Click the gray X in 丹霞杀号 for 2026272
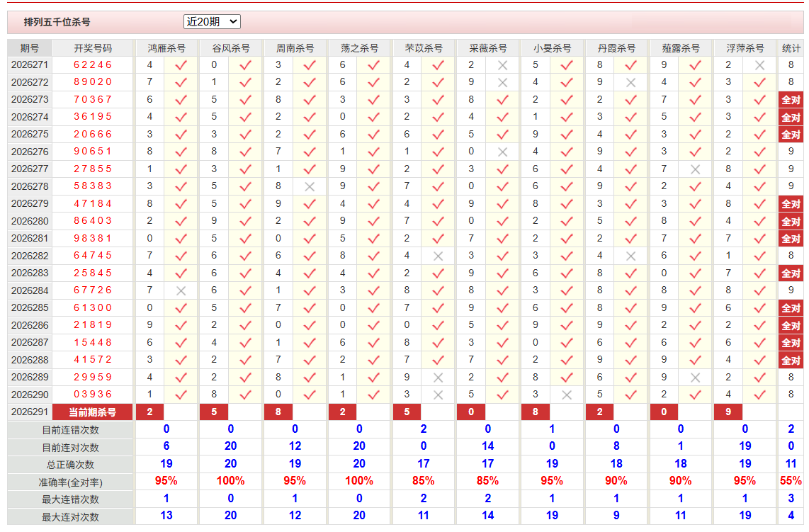809x532 pixels. click(631, 83)
